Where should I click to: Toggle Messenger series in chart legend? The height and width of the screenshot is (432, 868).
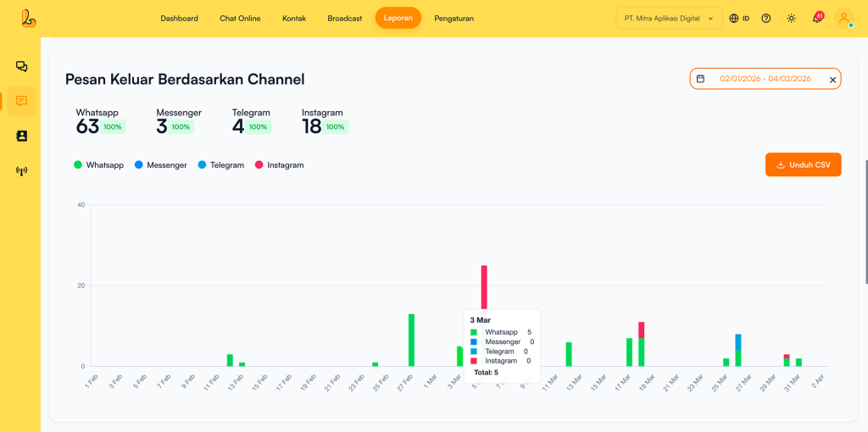tap(160, 165)
